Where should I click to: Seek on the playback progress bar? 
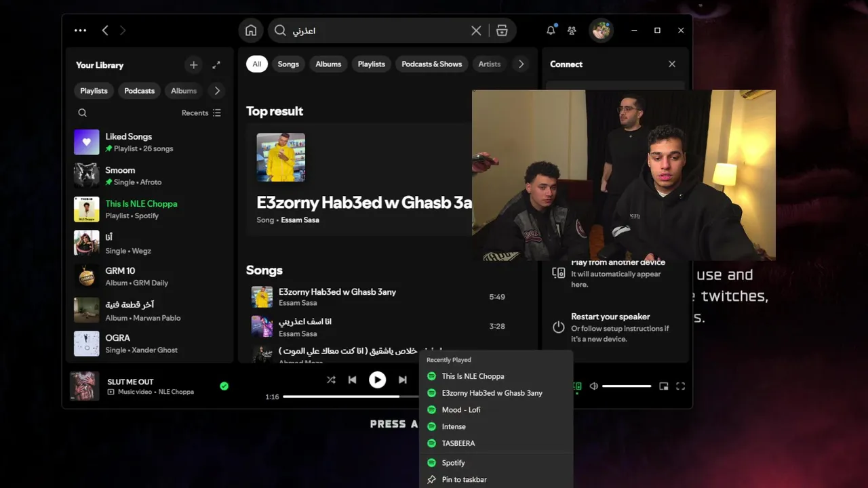[351, 396]
